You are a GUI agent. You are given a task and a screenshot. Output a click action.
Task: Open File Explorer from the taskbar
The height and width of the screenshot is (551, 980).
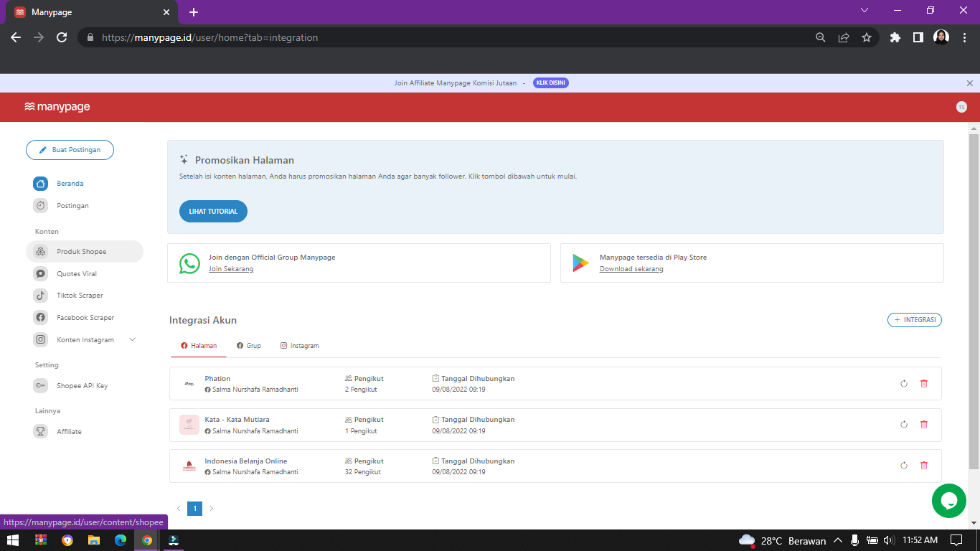[93, 540]
